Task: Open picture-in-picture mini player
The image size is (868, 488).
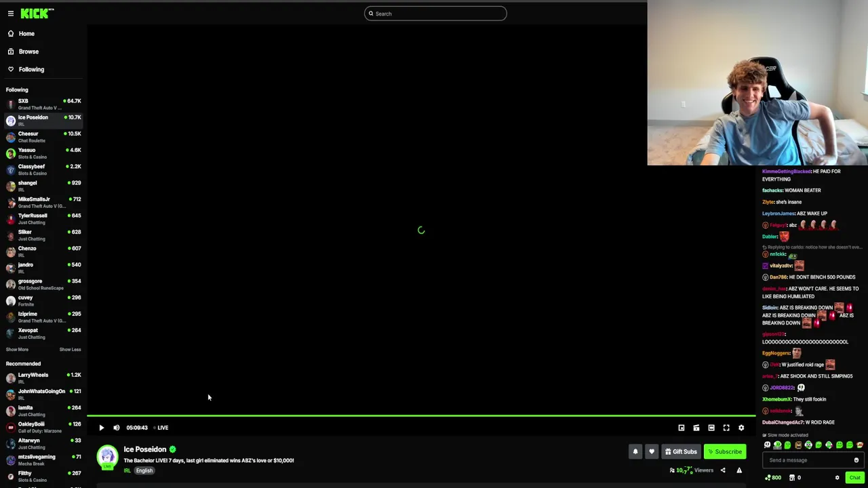Action: tap(682, 428)
